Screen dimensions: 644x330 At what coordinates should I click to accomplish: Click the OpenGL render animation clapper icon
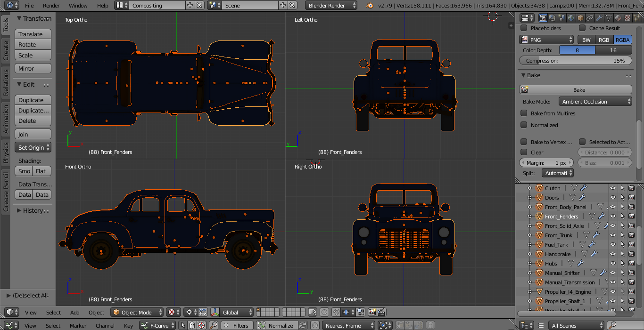(382, 312)
